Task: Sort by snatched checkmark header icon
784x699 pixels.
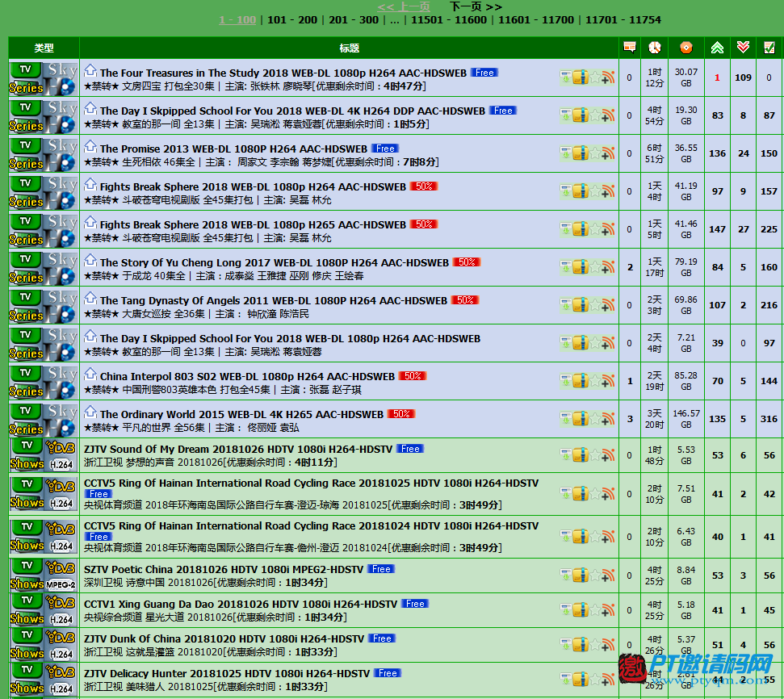Action: coord(769,48)
